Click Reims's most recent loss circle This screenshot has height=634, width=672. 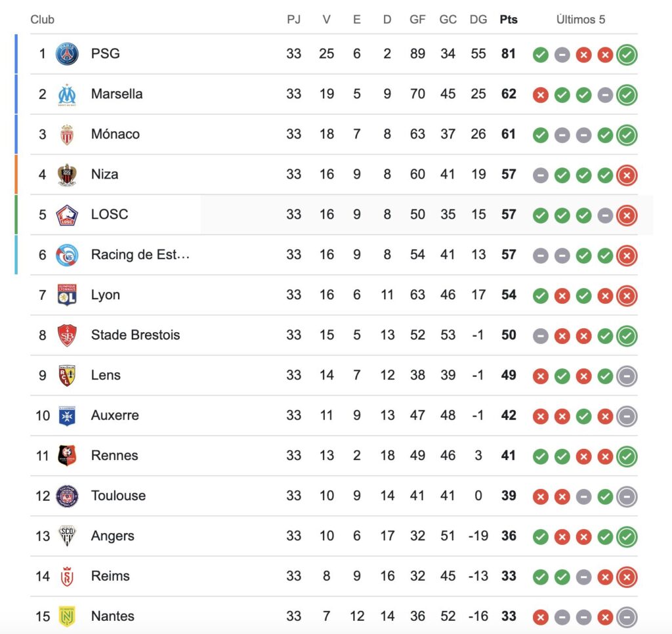coord(627,577)
